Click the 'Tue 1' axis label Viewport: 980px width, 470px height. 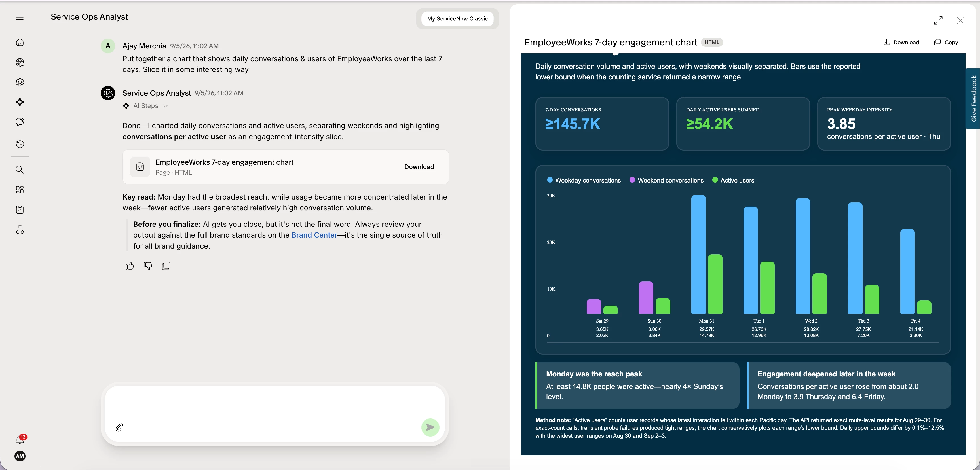[759, 321]
